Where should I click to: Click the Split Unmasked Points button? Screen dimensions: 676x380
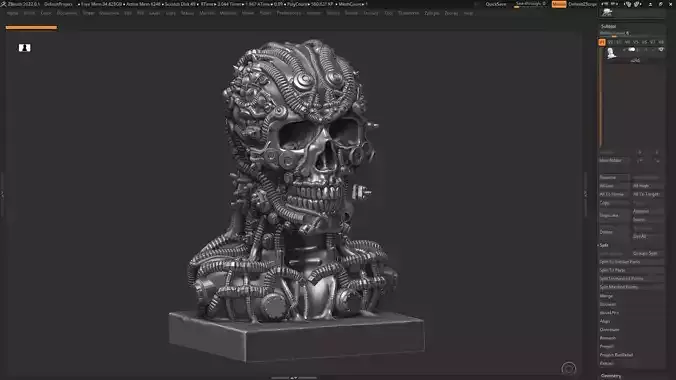click(631, 279)
